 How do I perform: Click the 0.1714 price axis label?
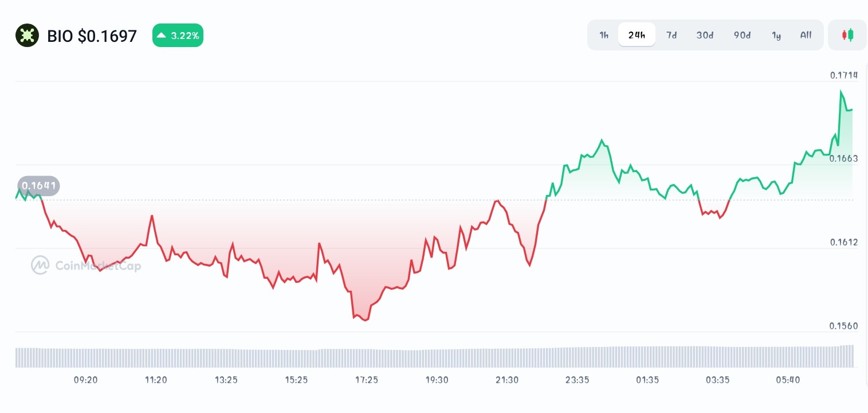click(844, 75)
